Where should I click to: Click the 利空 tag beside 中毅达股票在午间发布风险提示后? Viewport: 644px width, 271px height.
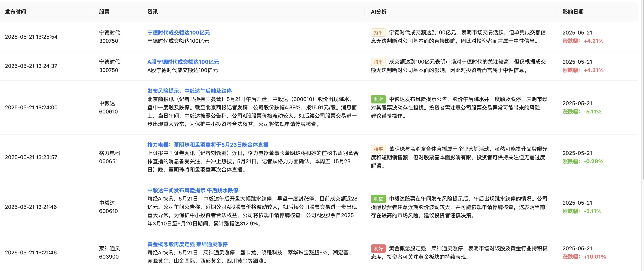click(x=378, y=199)
